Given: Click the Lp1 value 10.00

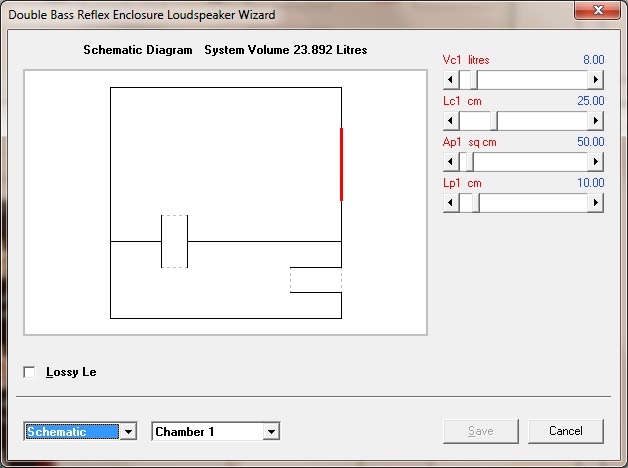Looking at the screenshot, I should click(591, 183).
